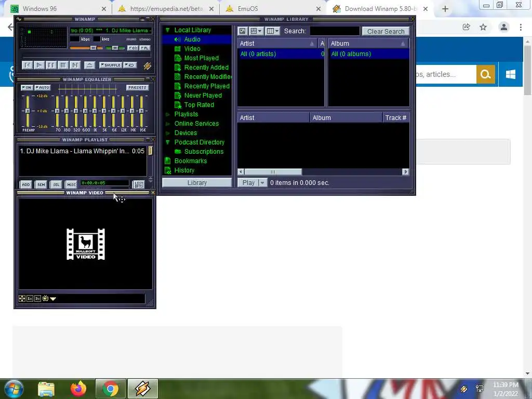Open a new browser tab

coord(445,9)
